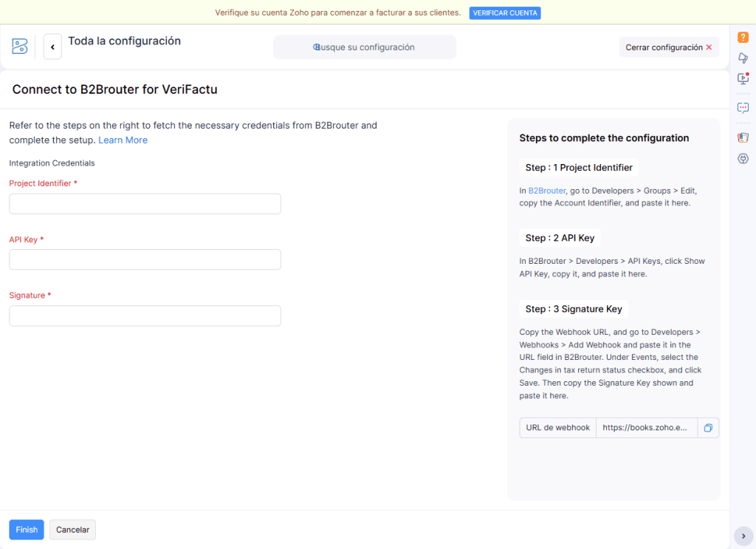The width and height of the screenshot is (756, 549).
Task: Click the hexagon plug integrations icon
Action: [743, 158]
